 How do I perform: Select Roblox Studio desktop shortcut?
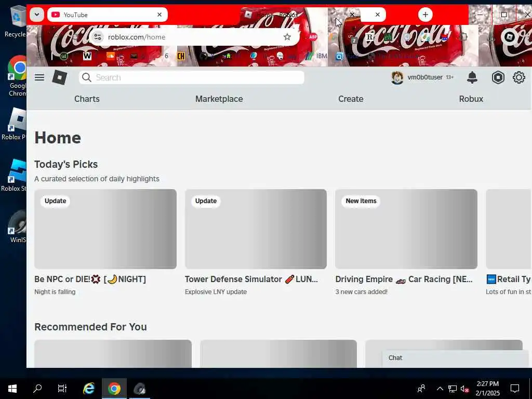[x=14, y=176]
